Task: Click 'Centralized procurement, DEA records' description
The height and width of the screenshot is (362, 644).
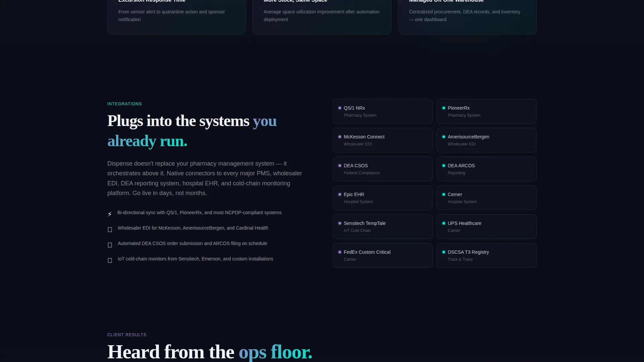Action: [x=465, y=15]
